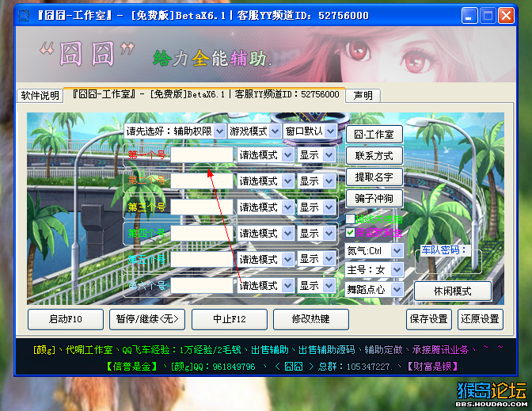This screenshot has width=532, height=411.
Task: Click the 囧-工作室 button
Action: 374,135
